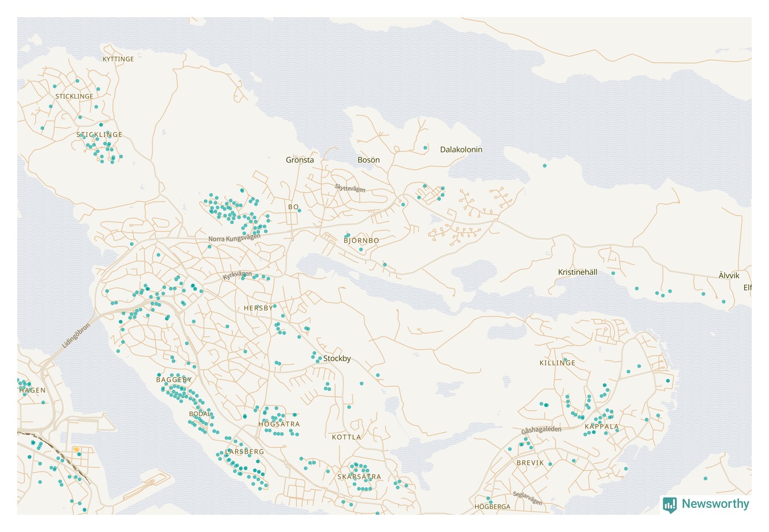Click the Newsworthy bar chart logo icon
This screenshot has height=532, width=769.
point(669,504)
